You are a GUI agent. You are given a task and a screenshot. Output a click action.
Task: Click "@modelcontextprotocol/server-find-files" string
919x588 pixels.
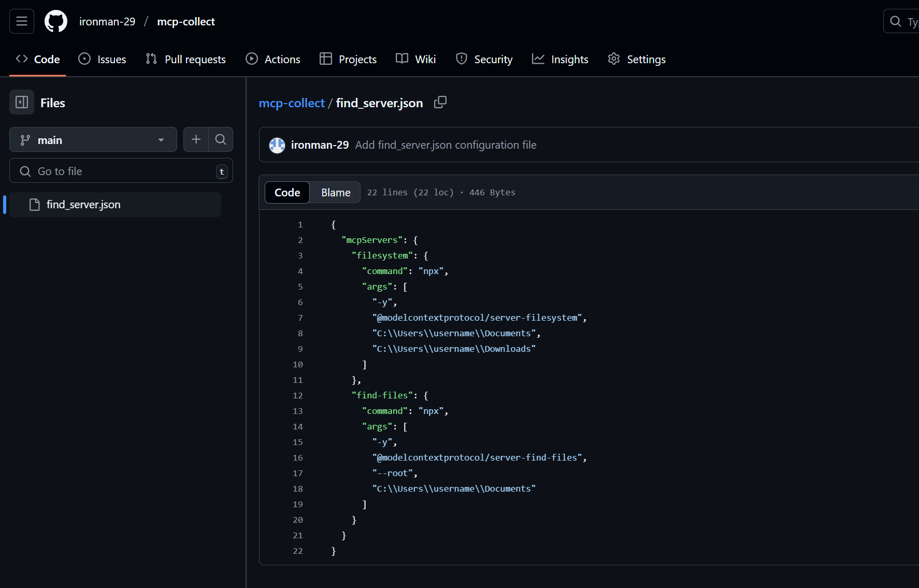(477, 457)
